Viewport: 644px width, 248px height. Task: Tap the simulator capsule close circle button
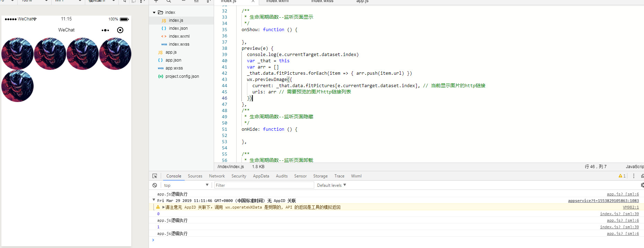click(120, 30)
